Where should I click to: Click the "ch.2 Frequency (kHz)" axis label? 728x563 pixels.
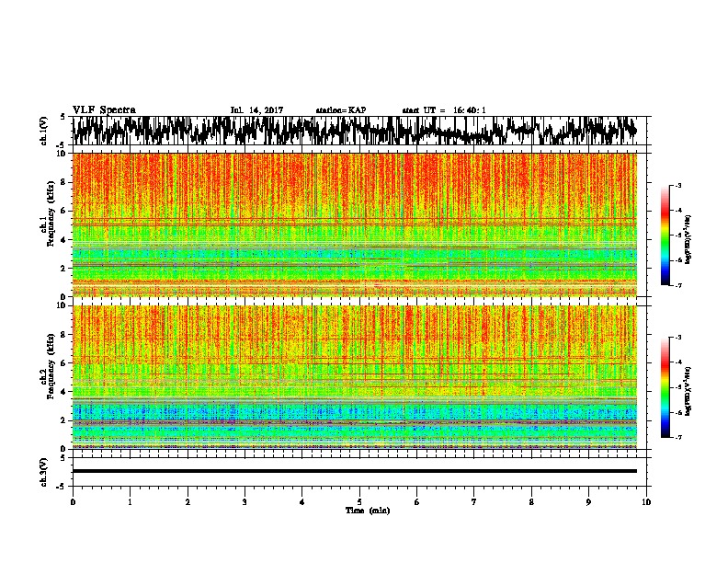tap(48, 366)
